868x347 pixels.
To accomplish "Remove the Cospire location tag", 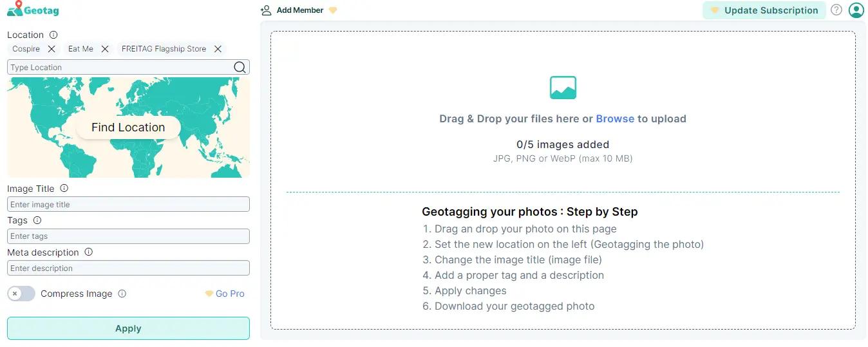I will click(x=52, y=49).
